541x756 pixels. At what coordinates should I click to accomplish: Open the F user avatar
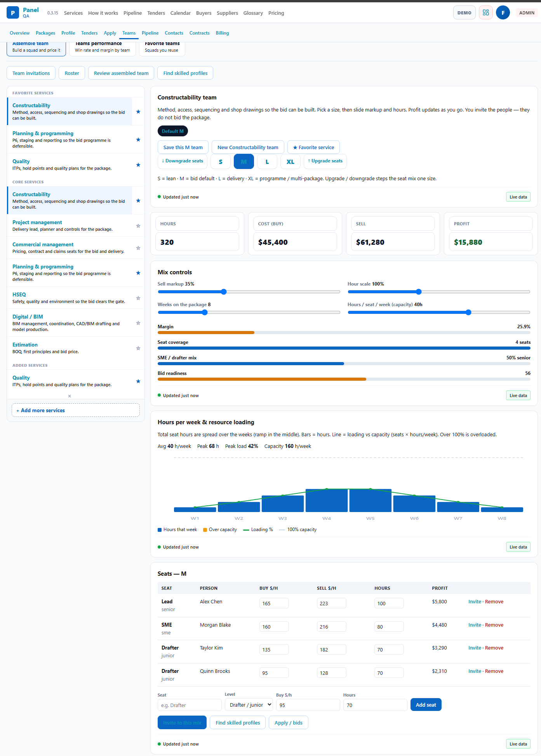click(x=503, y=13)
